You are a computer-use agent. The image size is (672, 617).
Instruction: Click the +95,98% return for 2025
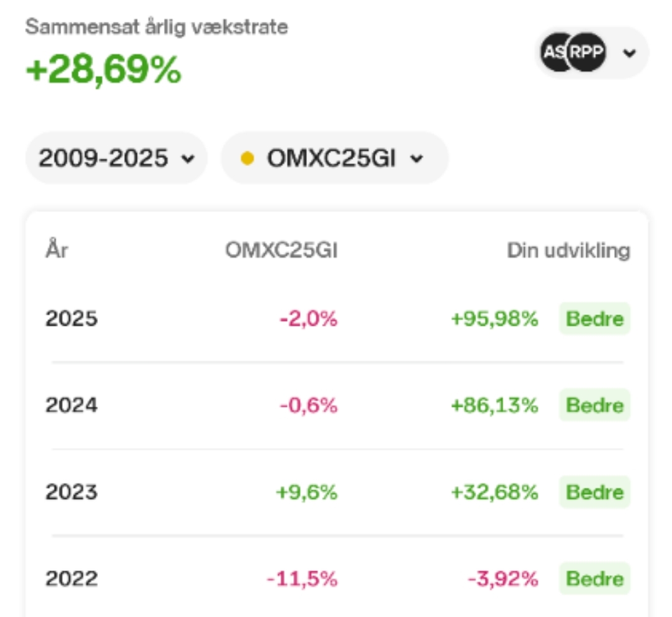coord(495,319)
